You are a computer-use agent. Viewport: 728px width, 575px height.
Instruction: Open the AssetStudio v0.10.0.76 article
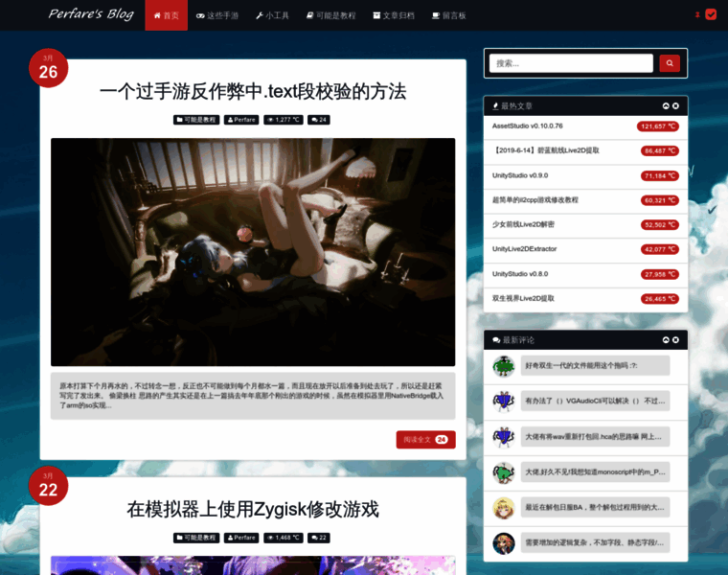click(527, 126)
